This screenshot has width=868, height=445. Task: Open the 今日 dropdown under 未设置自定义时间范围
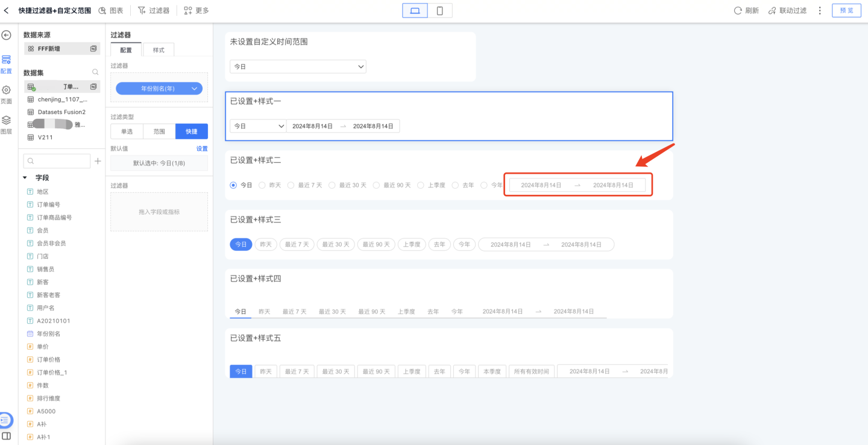pos(298,66)
